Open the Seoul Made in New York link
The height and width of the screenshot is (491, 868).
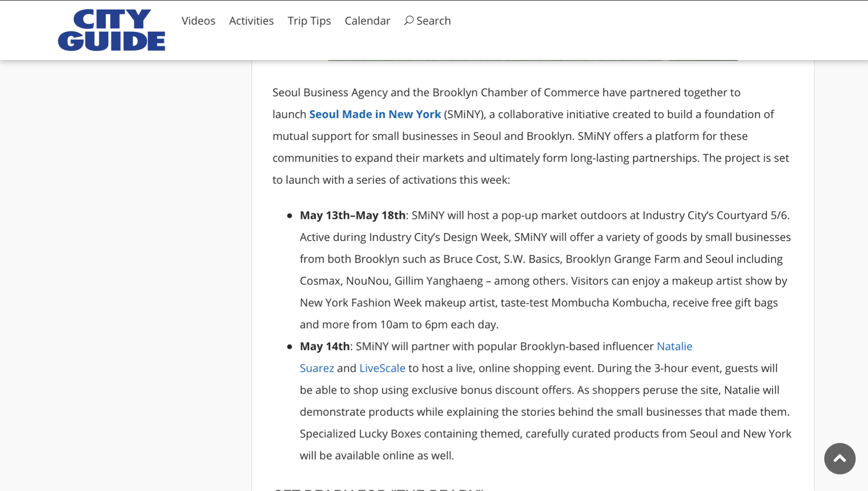[x=375, y=114]
